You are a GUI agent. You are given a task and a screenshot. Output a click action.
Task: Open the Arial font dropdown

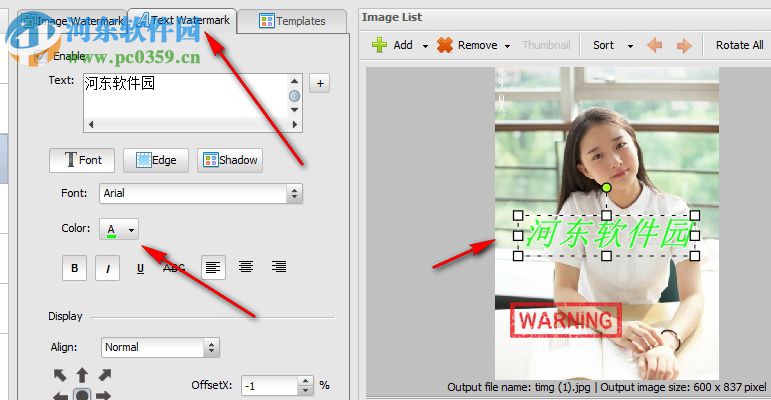coord(201,193)
